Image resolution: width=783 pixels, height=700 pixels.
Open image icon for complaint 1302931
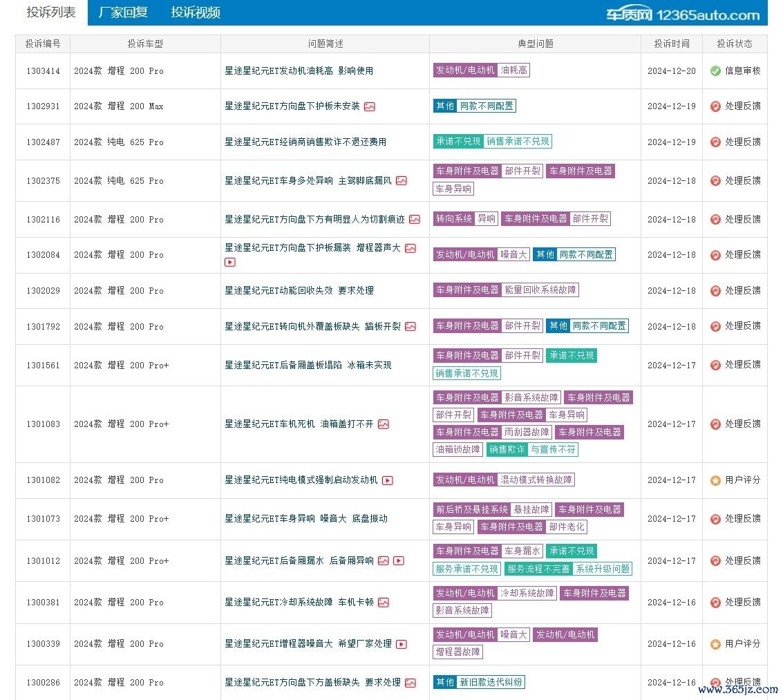[370, 106]
